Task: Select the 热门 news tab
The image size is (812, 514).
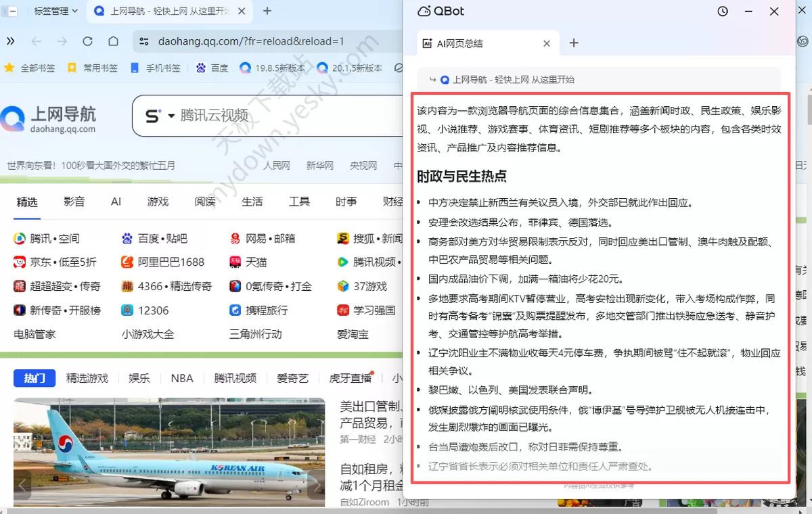Action: pyautogui.click(x=35, y=378)
